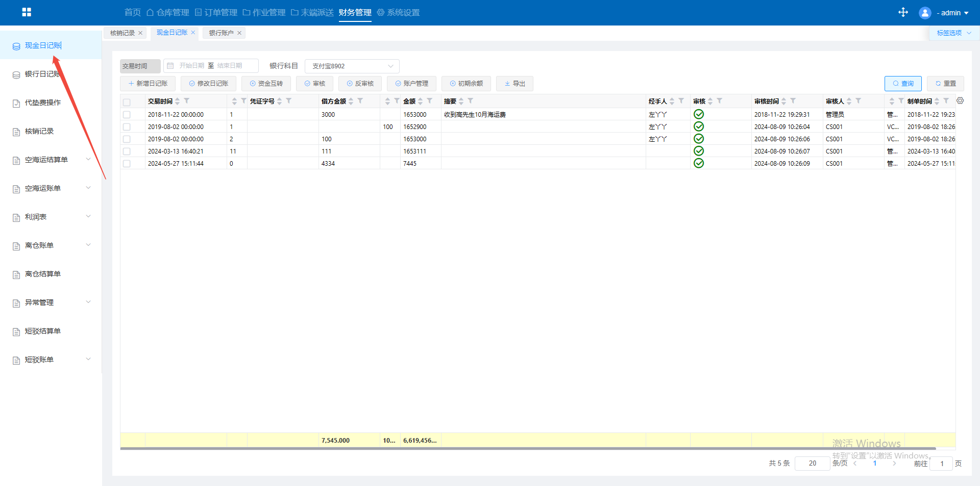
Task: Click the 新增日记账 button
Action: click(x=148, y=84)
